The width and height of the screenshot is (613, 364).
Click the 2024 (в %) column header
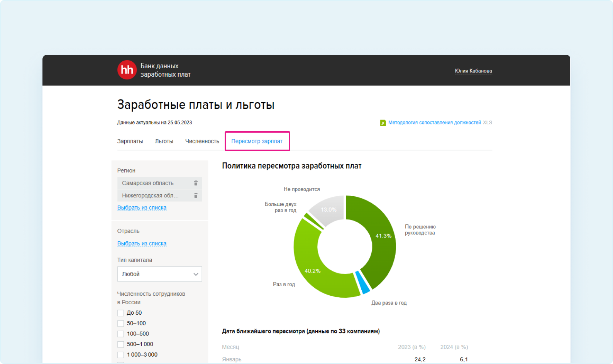454,347
